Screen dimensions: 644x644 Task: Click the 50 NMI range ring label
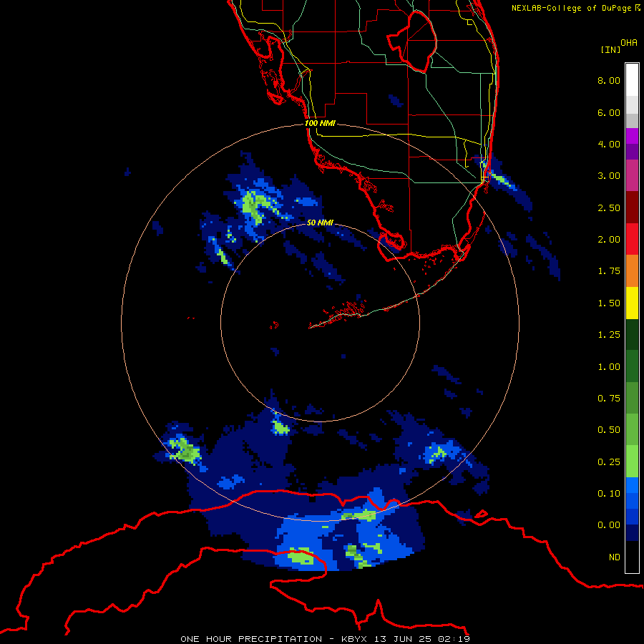click(320, 223)
